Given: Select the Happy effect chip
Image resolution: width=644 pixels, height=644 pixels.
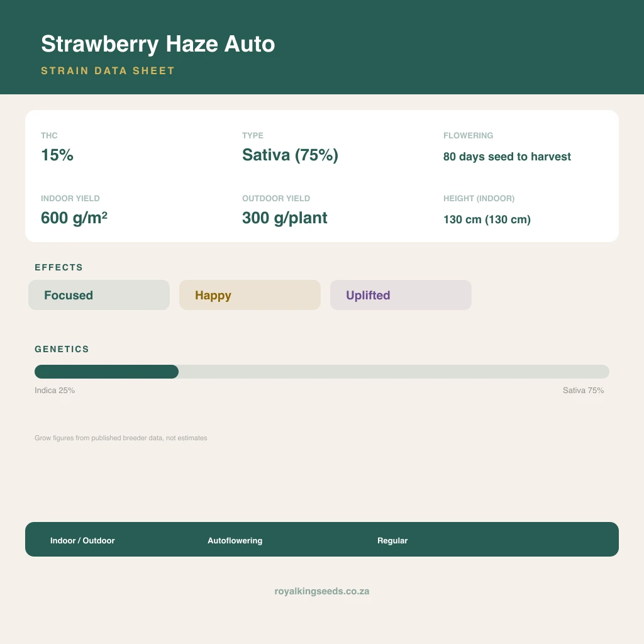Looking at the screenshot, I should [250, 295].
